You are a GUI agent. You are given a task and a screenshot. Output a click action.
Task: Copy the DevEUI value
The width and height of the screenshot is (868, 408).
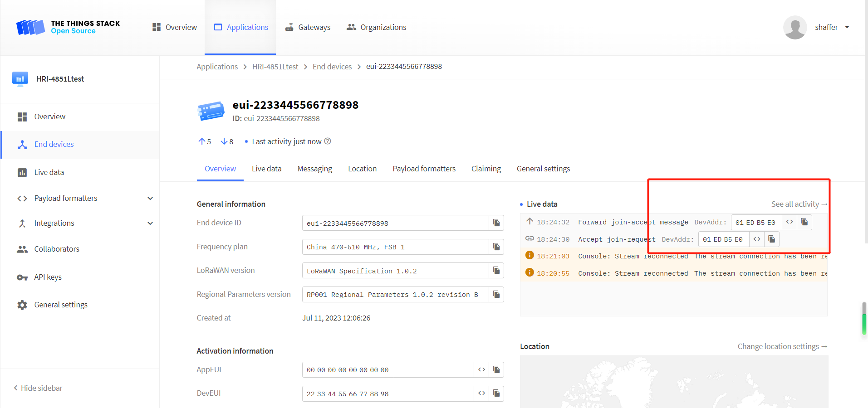pos(496,393)
